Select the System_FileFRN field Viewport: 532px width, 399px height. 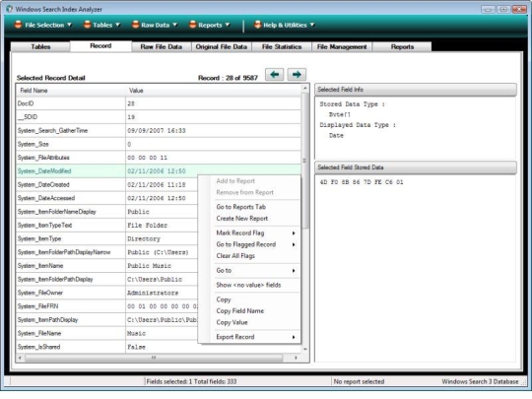106,306
